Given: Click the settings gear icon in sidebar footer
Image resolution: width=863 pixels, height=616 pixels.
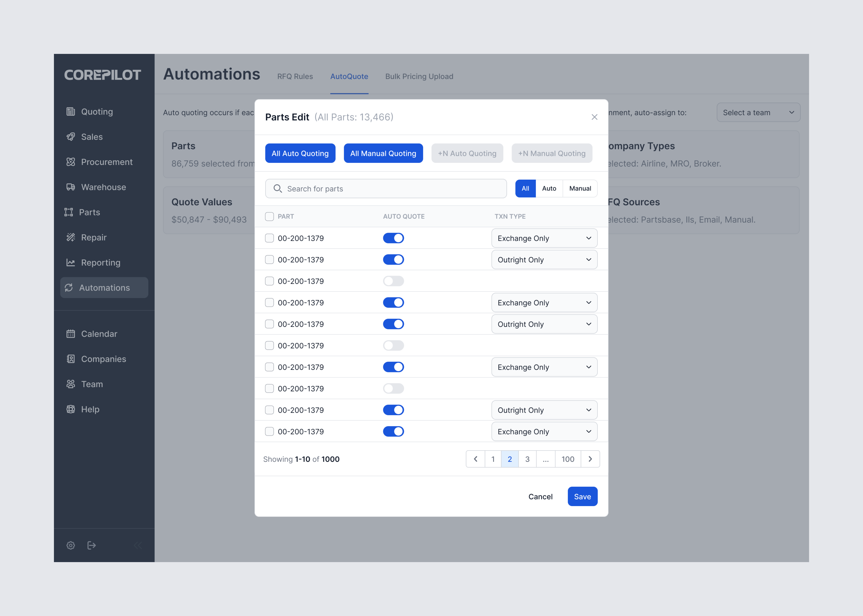Looking at the screenshot, I should [71, 545].
